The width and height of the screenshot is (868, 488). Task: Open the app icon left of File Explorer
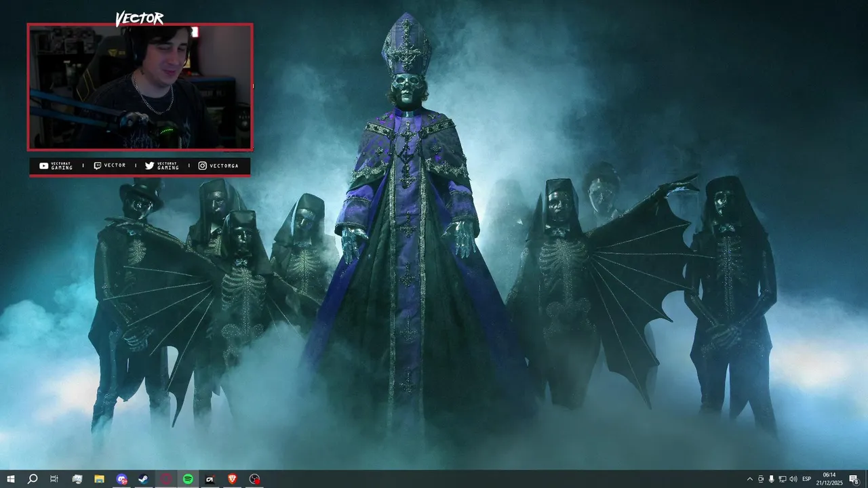tap(77, 479)
